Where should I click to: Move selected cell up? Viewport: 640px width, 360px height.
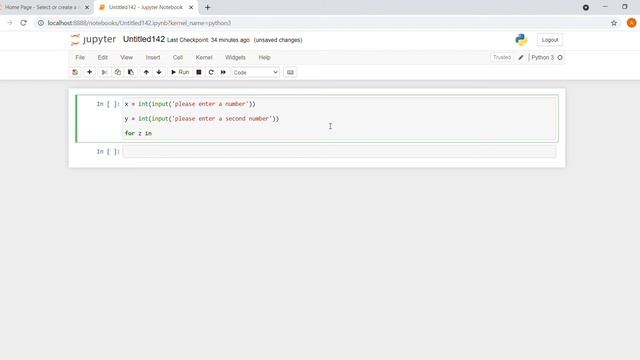146,72
